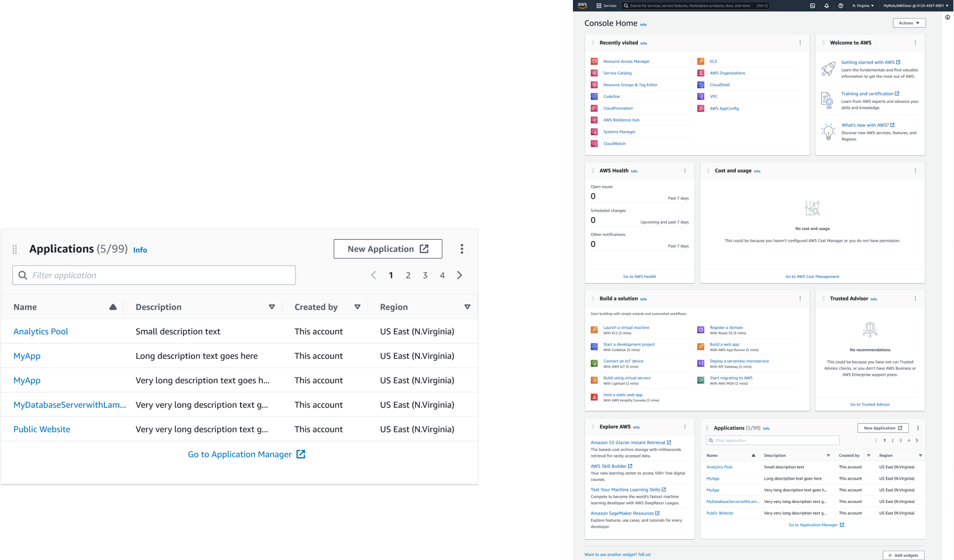Open the CloudShell icon in the top bar

812,6
